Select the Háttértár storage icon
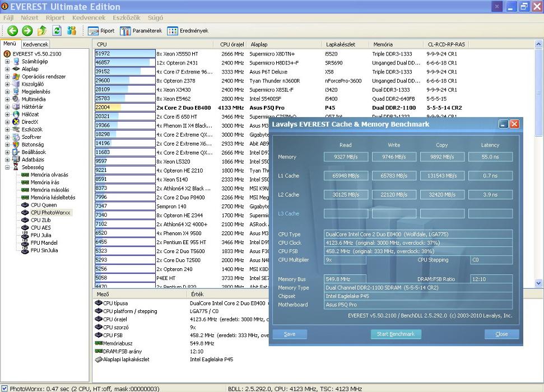544x392 pixels. click(x=16, y=107)
